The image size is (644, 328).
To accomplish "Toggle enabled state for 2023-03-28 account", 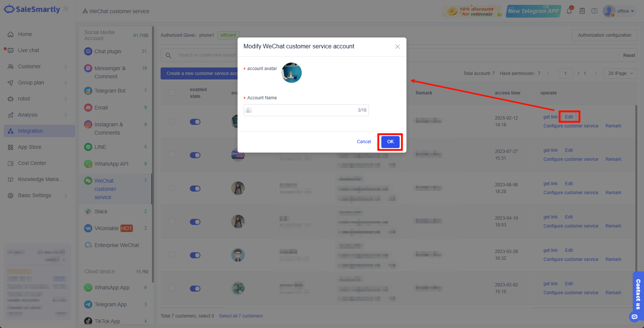I will (195, 255).
